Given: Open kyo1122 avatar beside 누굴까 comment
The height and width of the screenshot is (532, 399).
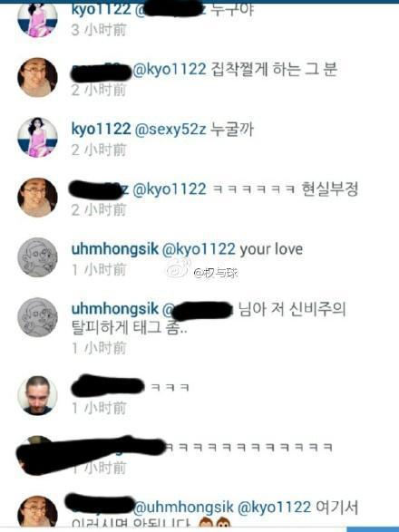Looking at the screenshot, I should click(x=37, y=138).
